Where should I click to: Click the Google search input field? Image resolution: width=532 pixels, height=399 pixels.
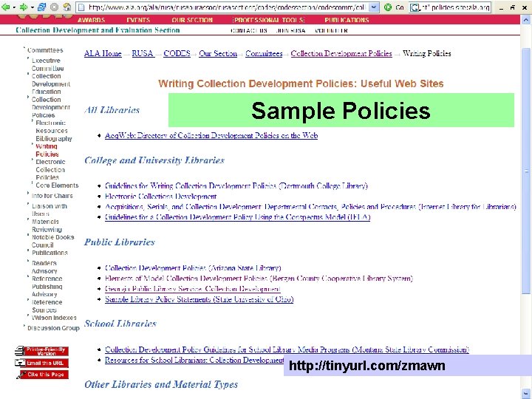click(x=455, y=7)
